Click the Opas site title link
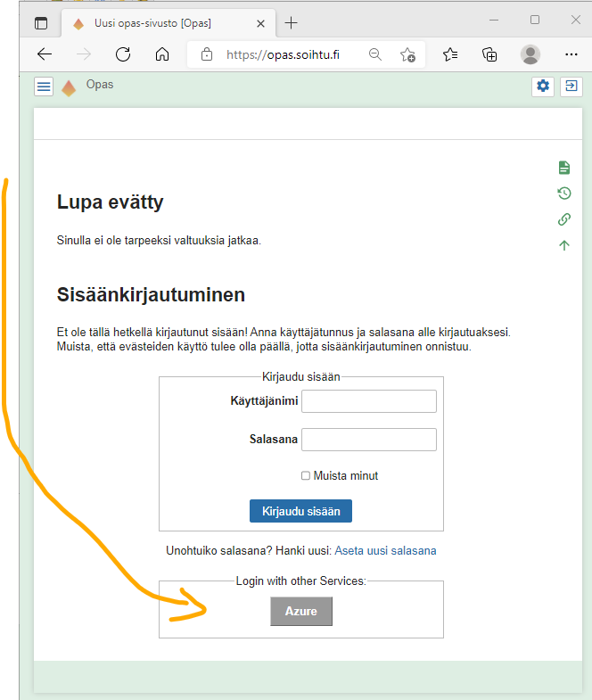The width and height of the screenshot is (592, 700). pos(100,85)
